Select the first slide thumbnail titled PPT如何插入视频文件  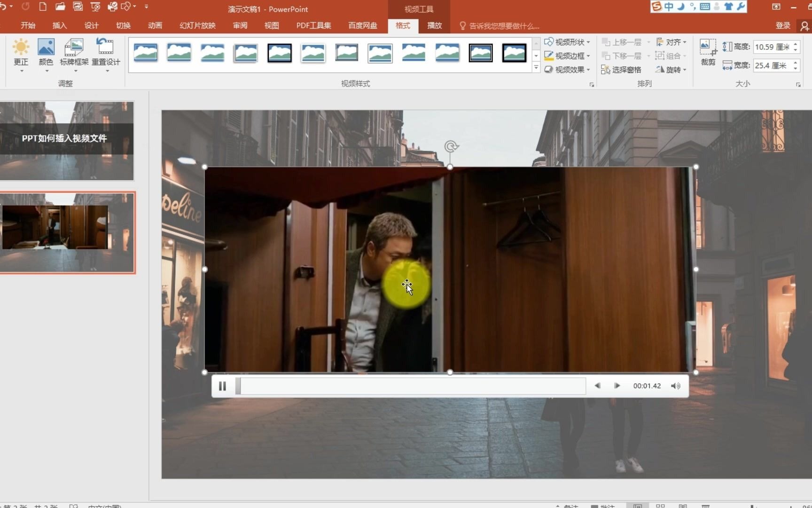67,141
